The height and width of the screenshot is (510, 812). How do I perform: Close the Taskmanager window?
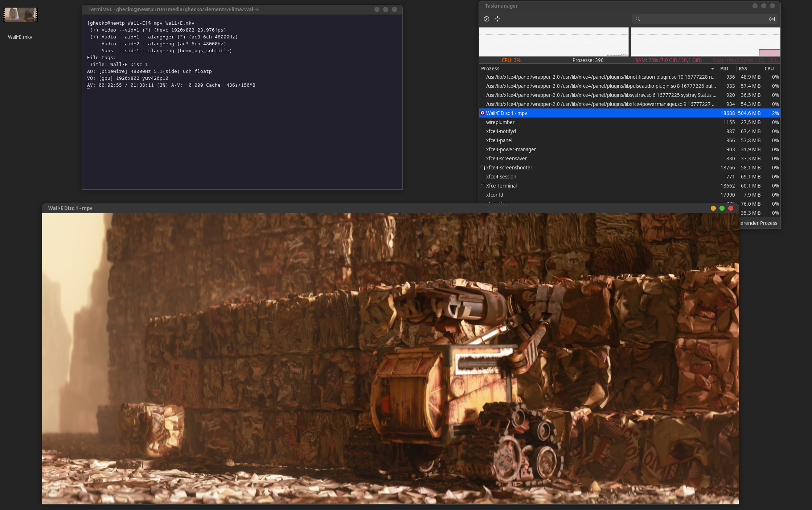pos(772,6)
